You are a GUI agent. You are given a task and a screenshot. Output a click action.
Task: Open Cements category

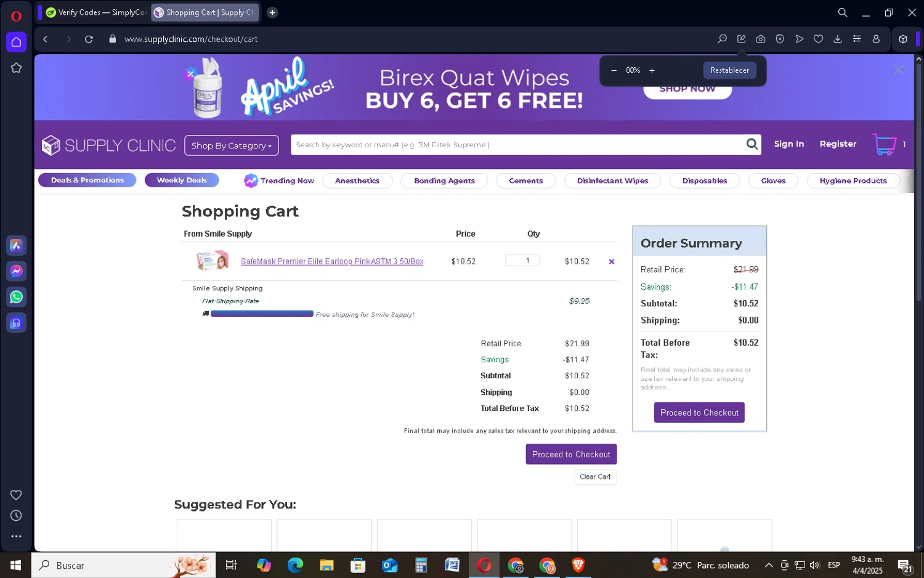(526, 181)
